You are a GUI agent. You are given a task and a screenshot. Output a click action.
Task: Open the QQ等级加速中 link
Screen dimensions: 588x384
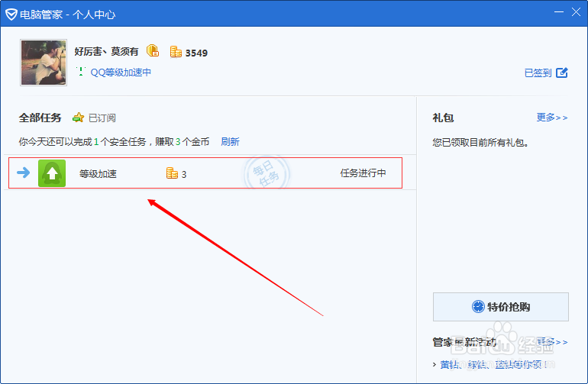click(x=121, y=72)
